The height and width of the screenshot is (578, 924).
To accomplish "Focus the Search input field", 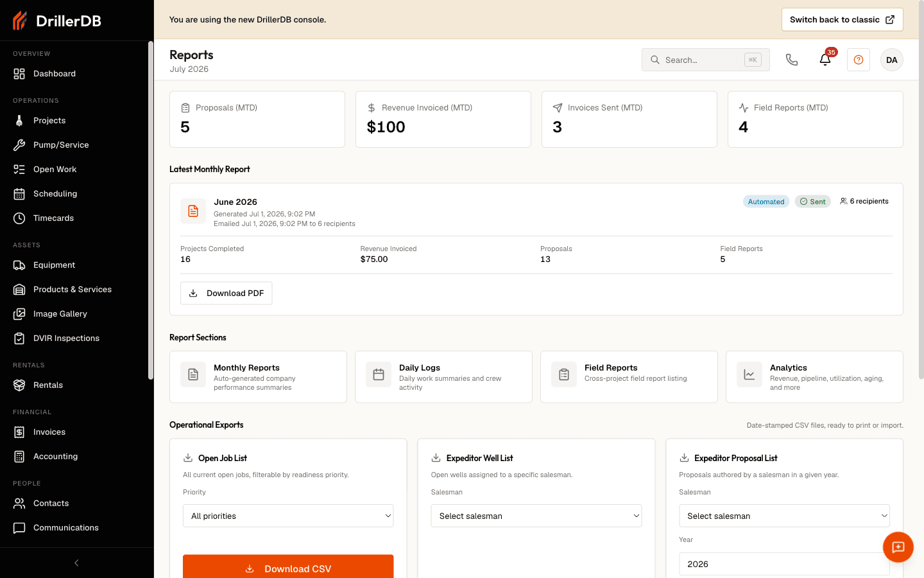I will pyautogui.click(x=705, y=60).
